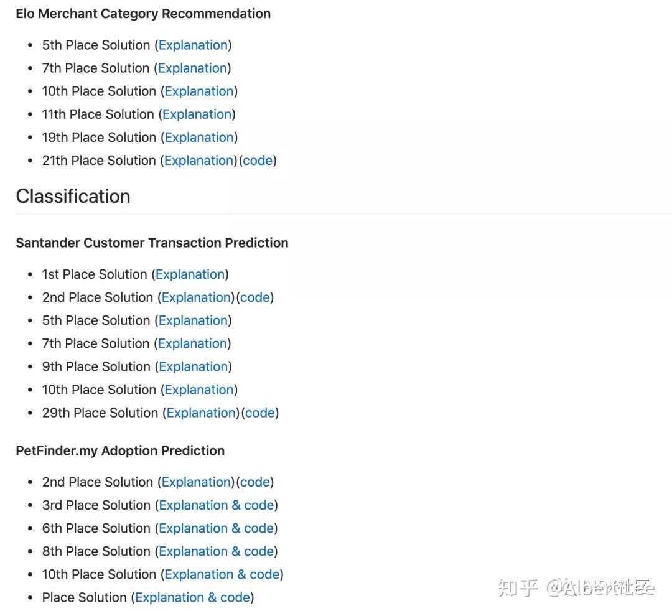Open PetFinder 2nd Place Solution Explanation link
Image resolution: width=672 pixels, height=616 pixels.
tap(196, 482)
